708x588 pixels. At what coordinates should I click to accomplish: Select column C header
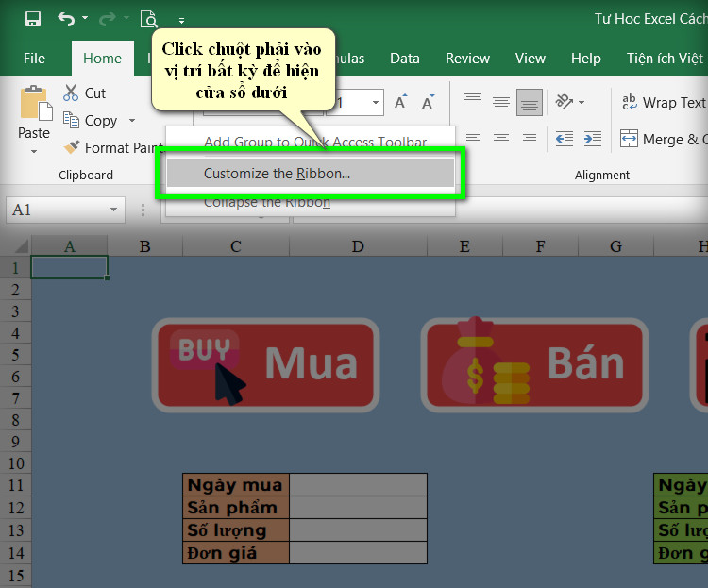point(236,246)
